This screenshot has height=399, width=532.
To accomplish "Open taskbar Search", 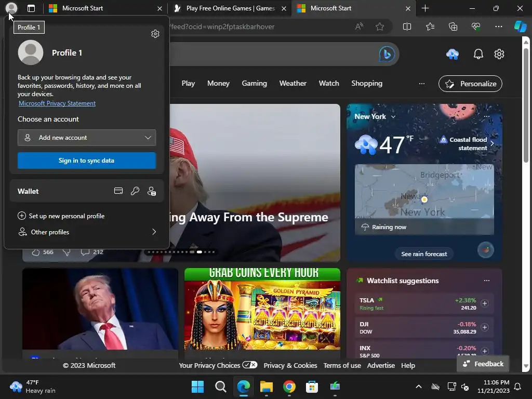I will [x=220, y=387].
